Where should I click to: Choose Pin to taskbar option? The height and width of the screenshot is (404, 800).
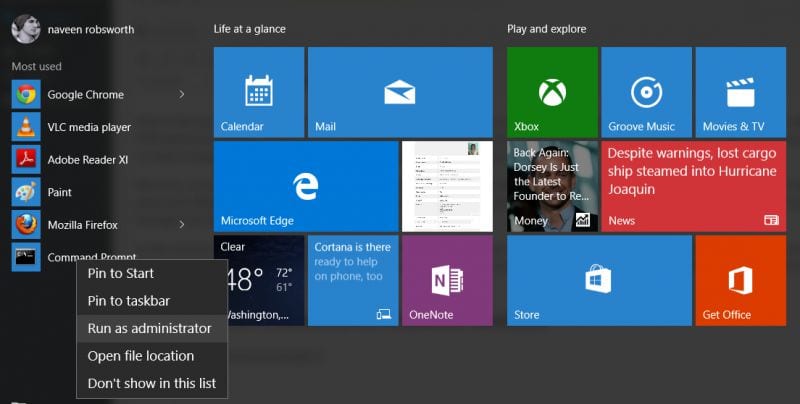coord(128,301)
